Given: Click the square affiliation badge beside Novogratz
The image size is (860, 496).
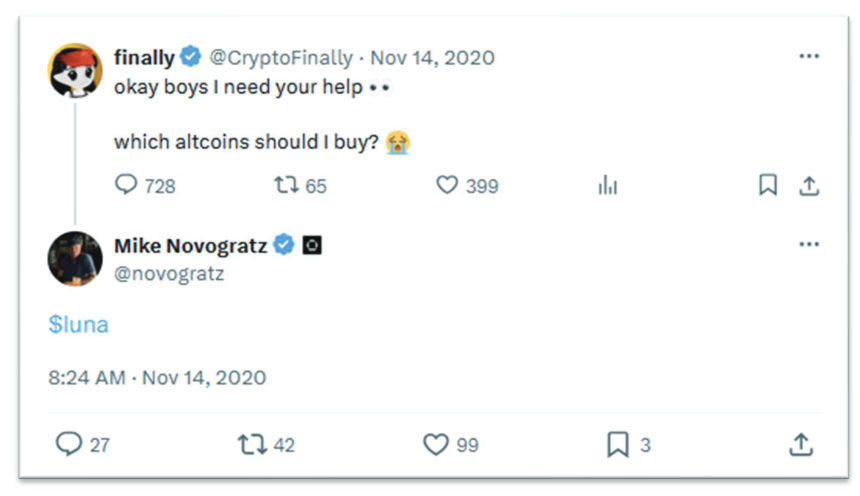Looking at the screenshot, I should (311, 246).
